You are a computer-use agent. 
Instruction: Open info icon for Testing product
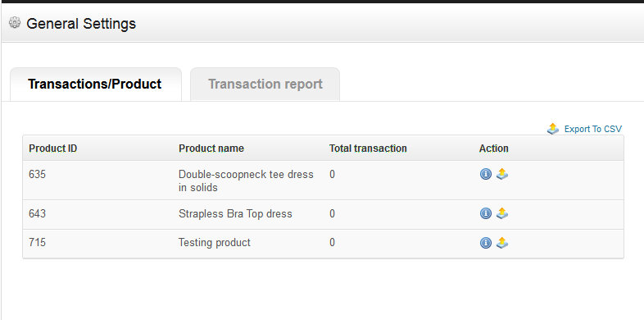click(486, 243)
